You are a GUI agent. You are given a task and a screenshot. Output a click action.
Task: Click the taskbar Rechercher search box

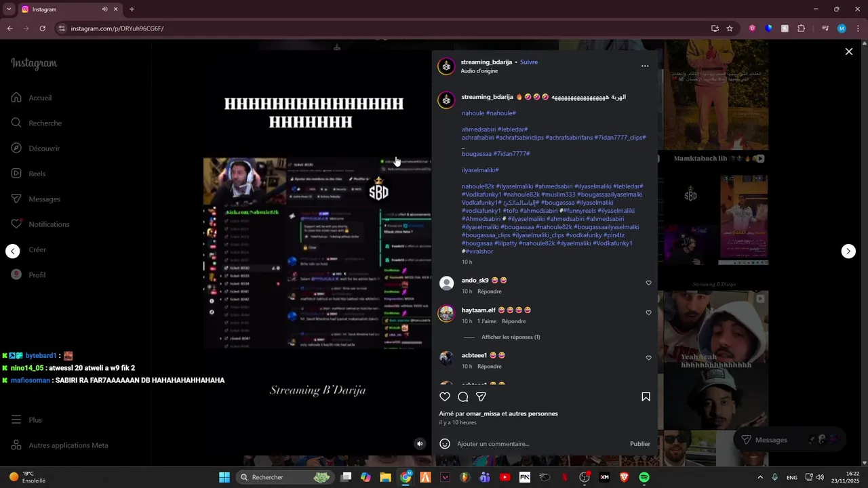point(285,477)
